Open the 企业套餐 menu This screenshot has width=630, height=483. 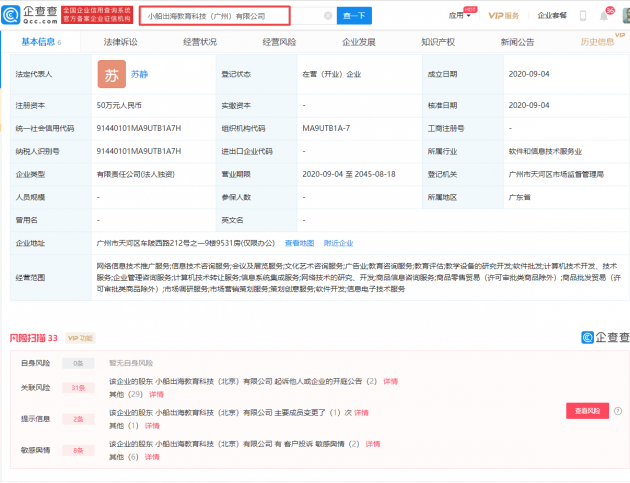pyautogui.click(x=552, y=16)
